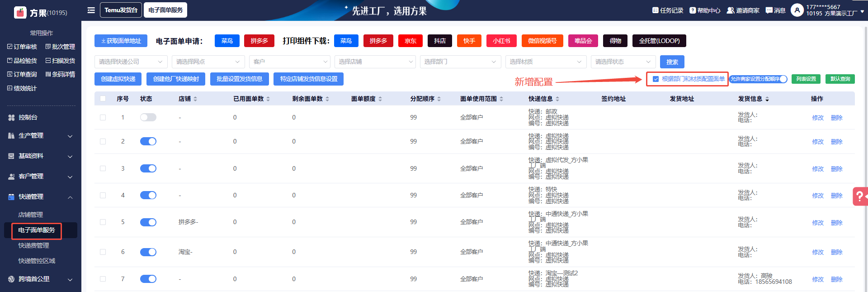The height and width of the screenshot is (292, 868).
Task: Click 创建虚拟快递 button
Action: (118, 79)
